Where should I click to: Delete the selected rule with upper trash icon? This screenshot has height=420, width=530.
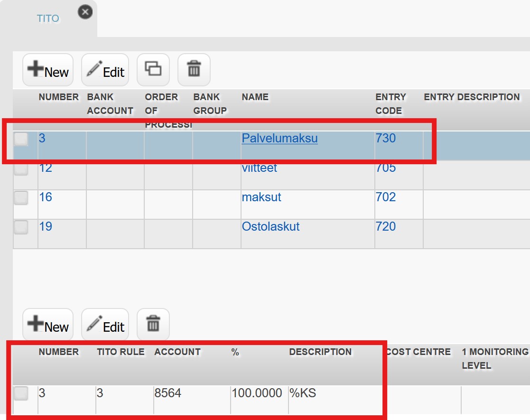click(194, 70)
